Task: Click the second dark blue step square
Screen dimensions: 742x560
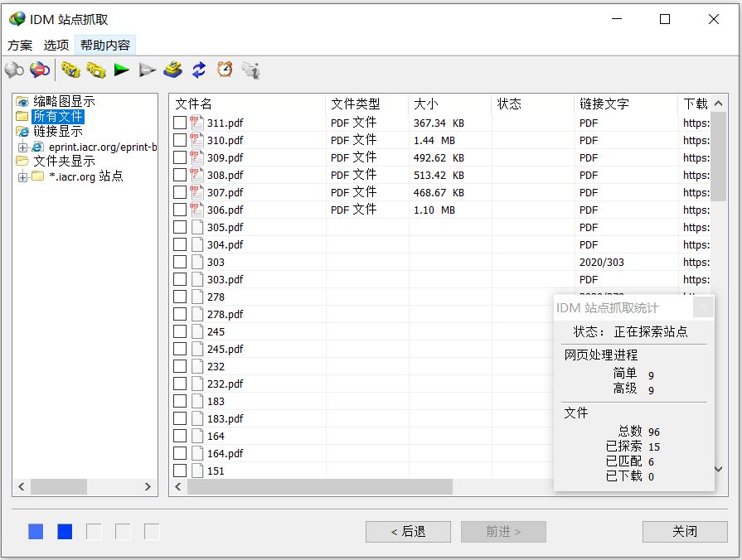Action: [x=65, y=532]
